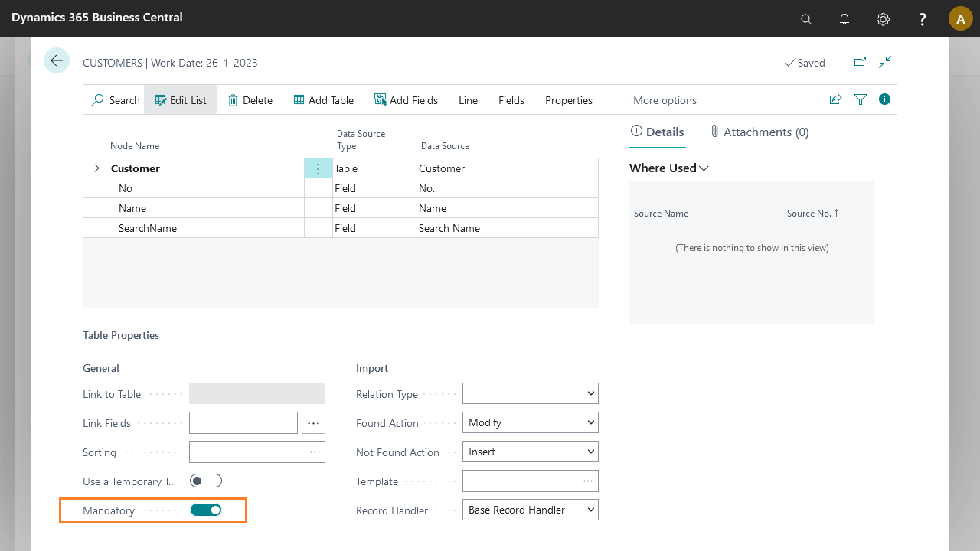Viewport: 980px width, 551px height.
Task: Open the global search magnifier icon
Action: coord(806,19)
